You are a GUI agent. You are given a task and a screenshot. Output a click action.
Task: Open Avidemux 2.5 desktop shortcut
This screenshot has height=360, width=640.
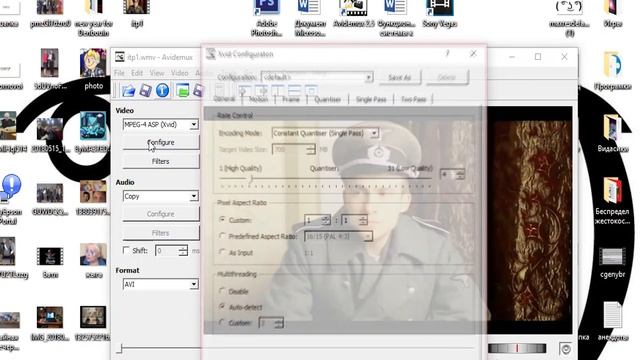coord(353,14)
